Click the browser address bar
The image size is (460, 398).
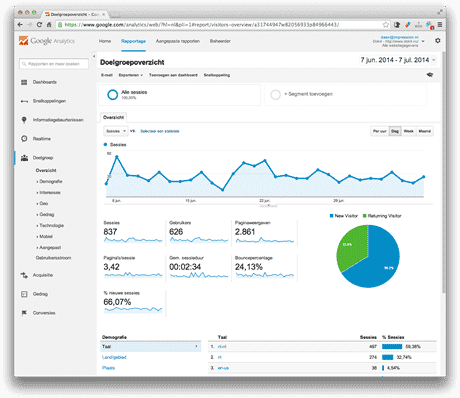pyautogui.click(x=219, y=25)
